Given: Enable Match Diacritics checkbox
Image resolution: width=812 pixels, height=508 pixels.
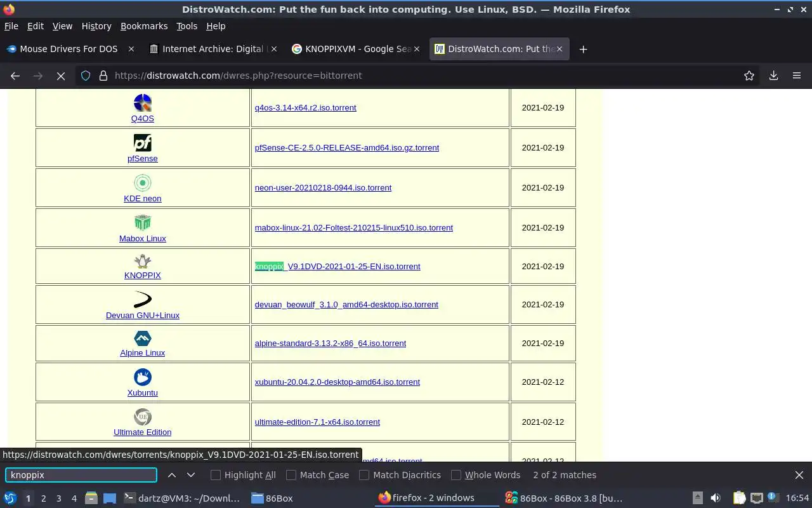Looking at the screenshot, I should pyautogui.click(x=364, y=475).
